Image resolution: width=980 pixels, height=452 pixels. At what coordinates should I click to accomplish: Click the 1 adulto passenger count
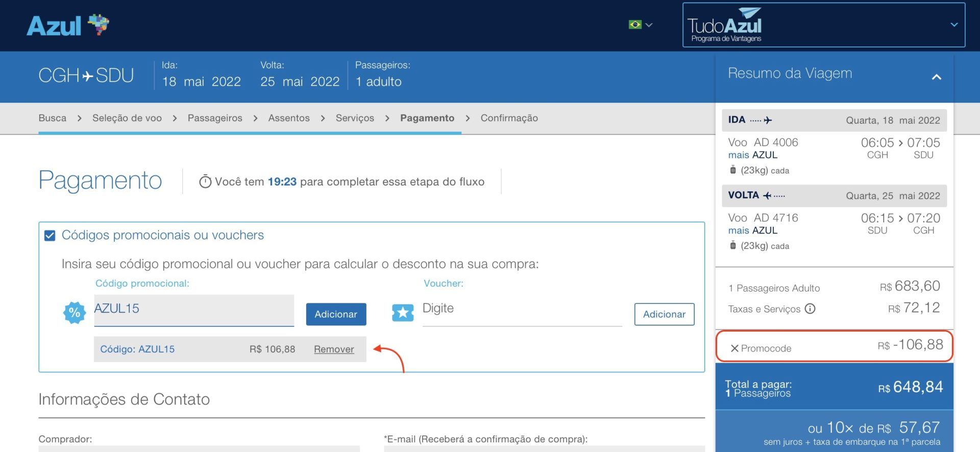(379, 82)
